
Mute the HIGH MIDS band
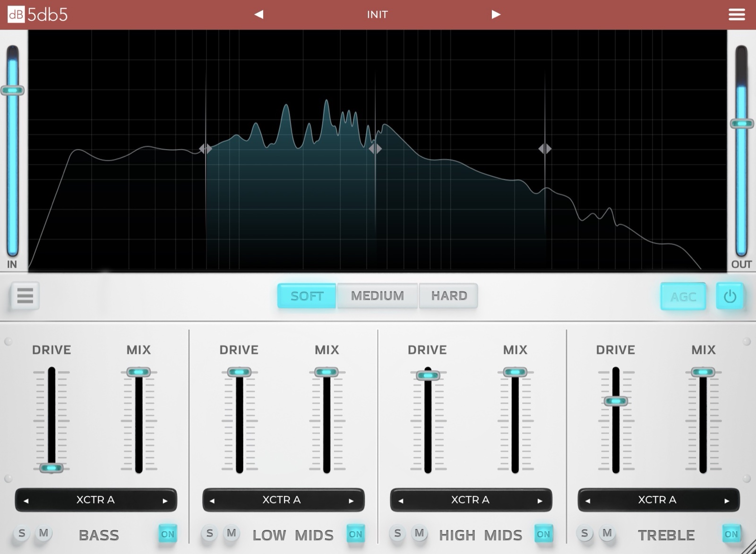tap(419, 534)
